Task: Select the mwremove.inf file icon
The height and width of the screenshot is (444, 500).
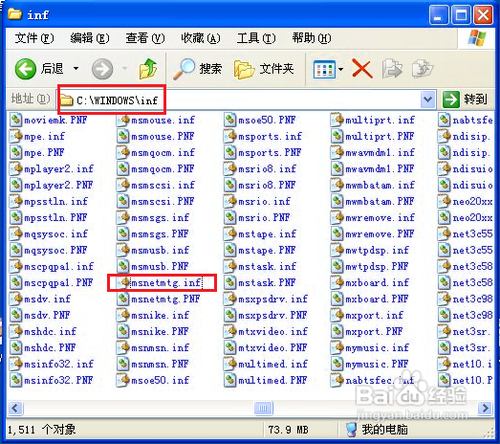Action: (x=337, y=218)
